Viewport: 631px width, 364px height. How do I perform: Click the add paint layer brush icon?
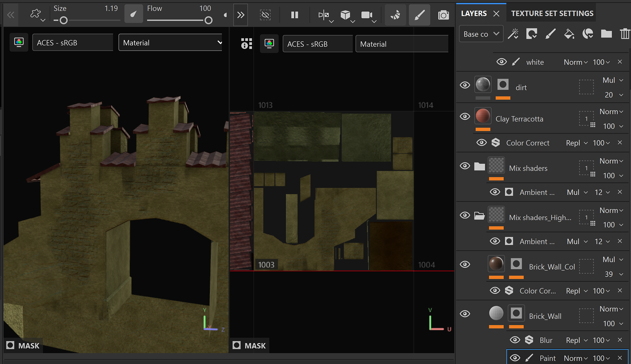click(x=550, y=34)
